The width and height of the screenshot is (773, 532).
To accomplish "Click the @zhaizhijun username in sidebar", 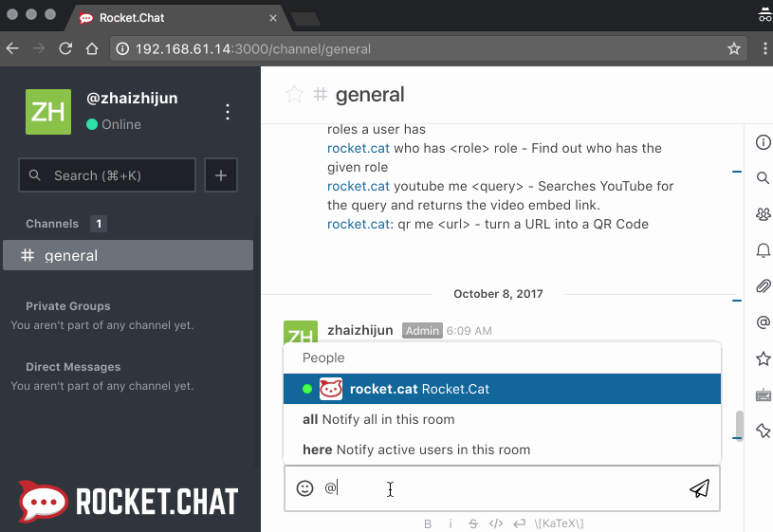I will 132,98.
